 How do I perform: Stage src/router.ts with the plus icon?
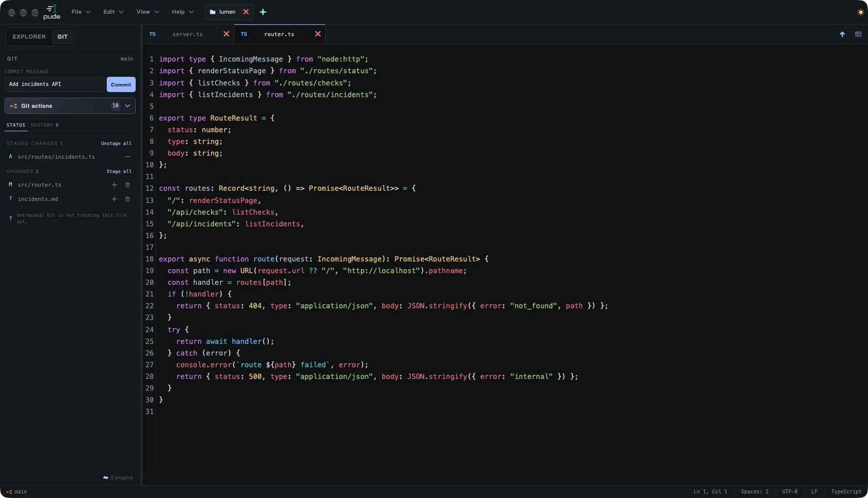(x=114, y=185)
